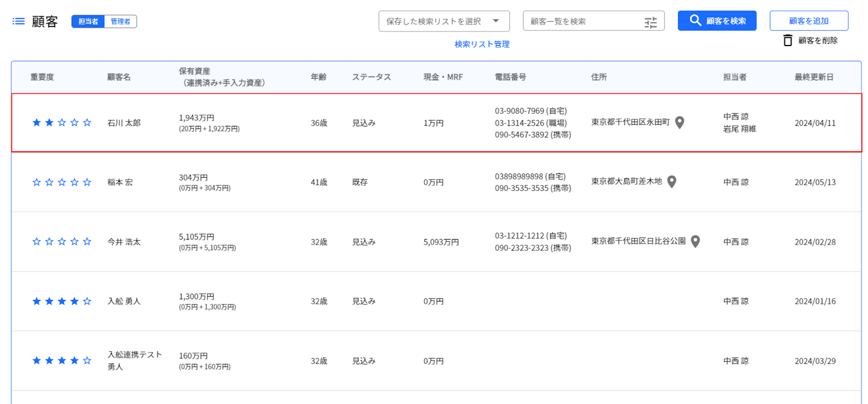Click the 1,943万円 asset value
Viewport: 868px width, 404px height.
[x=196, y=118]
